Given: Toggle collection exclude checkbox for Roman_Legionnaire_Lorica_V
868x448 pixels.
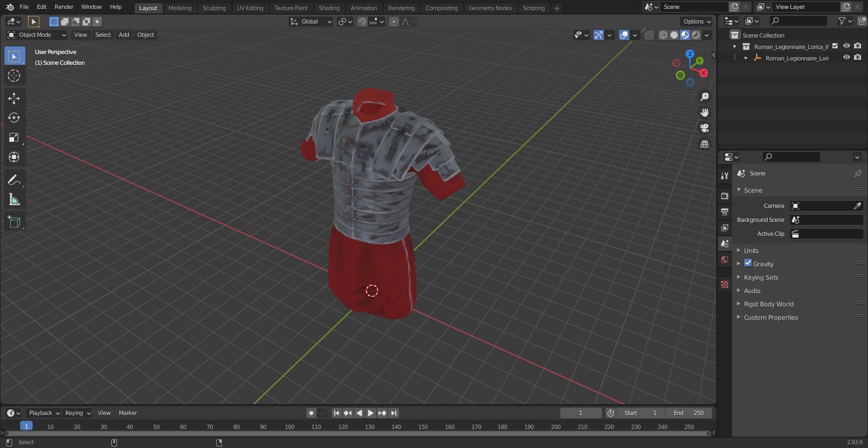Looking at the screenshot, I should (835, 46).
